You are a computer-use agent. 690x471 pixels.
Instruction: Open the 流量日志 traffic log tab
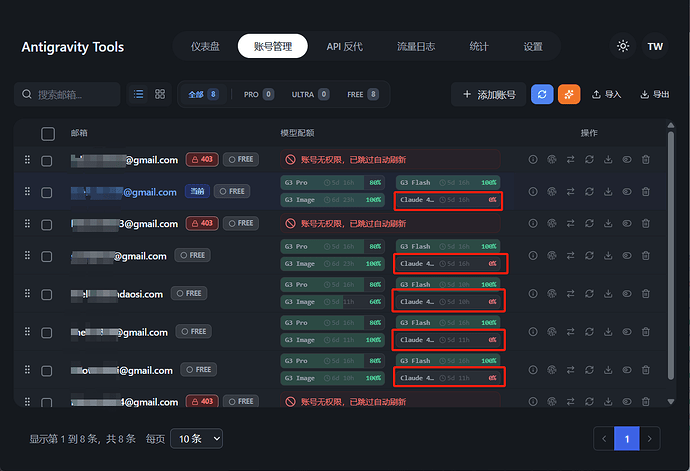[x=416, y=46]
